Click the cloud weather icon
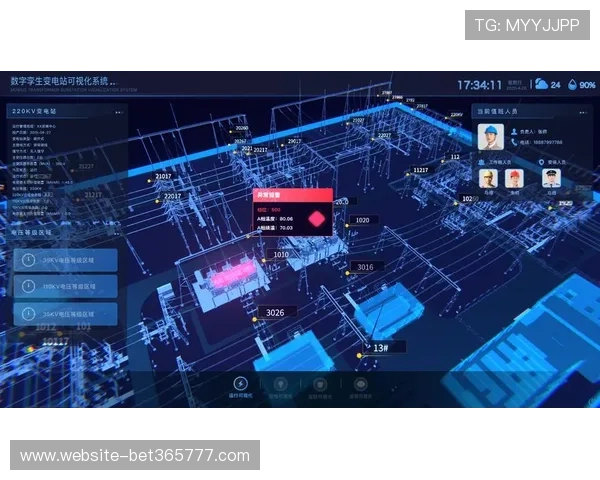 541,84
